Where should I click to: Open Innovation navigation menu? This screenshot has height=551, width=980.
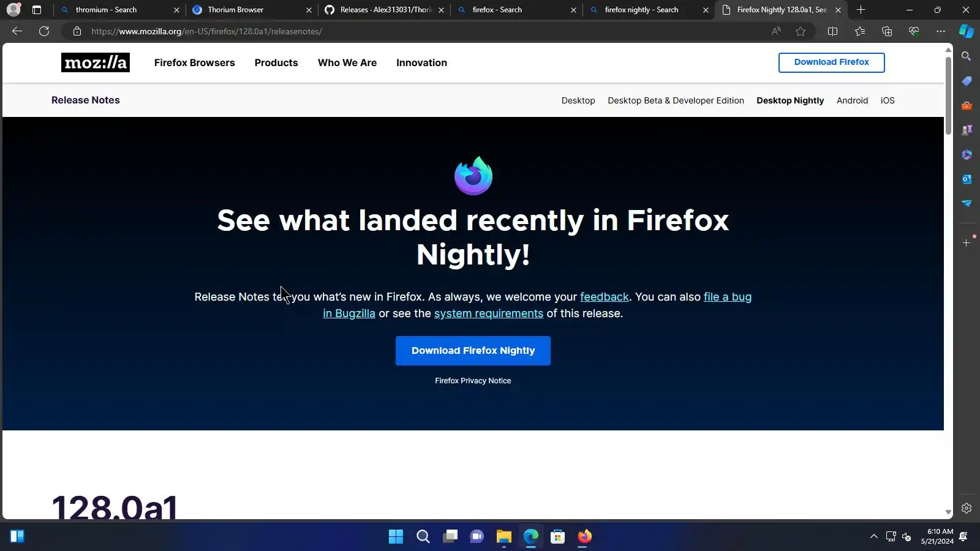tap(421, 62)
